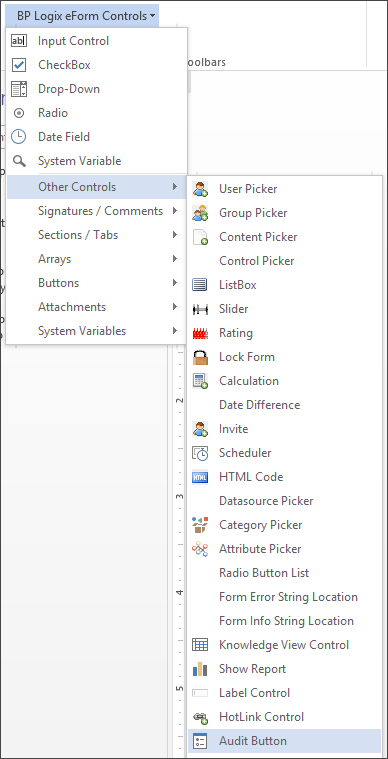The image size is (388, 759).
Task: Click the System Variable magnifier icon
Action: point(19,161)
